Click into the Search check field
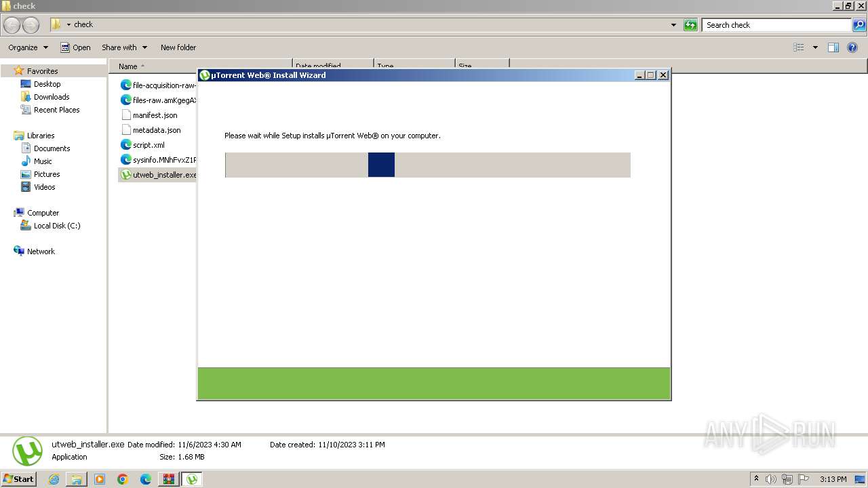This screenshot has width=868, height=488. click(776, 25)
